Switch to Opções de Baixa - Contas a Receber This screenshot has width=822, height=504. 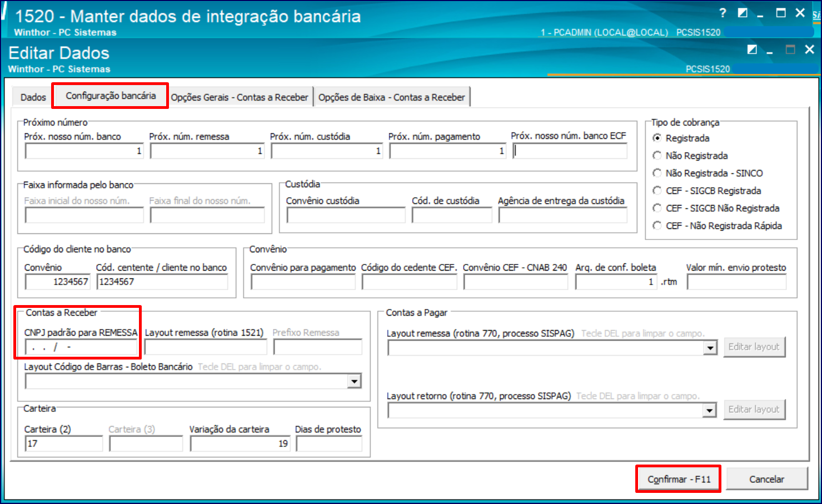click(392, 97)
